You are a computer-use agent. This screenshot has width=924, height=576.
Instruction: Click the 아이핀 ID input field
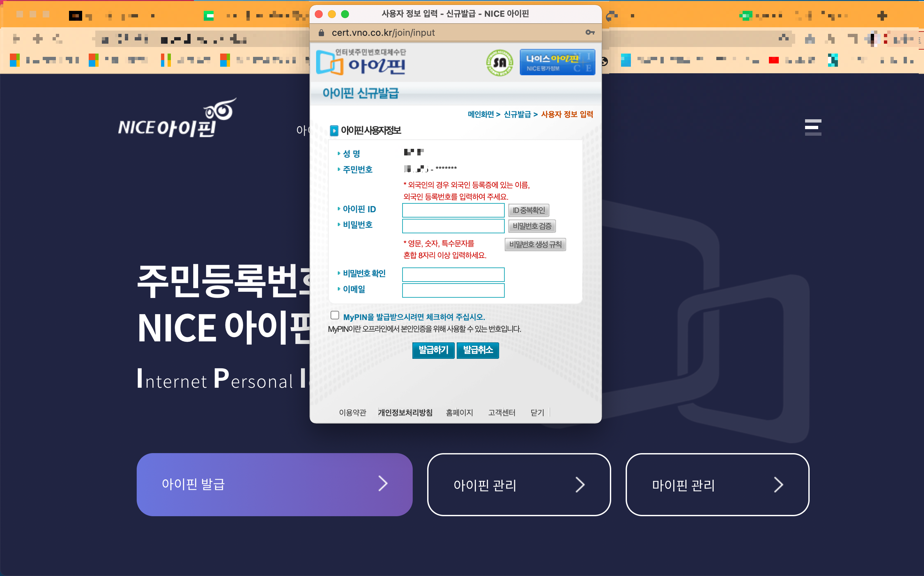coord(453,210)
